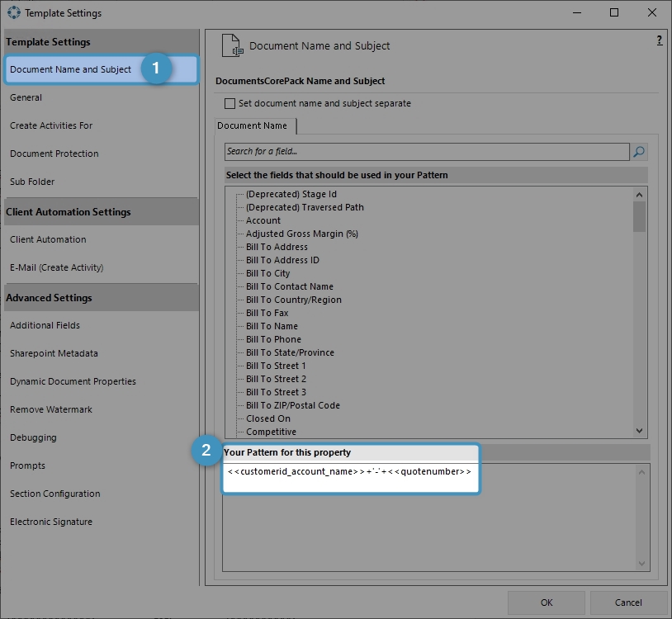Image resolution: width=672 pixels, height=619 pixels.
Task: Click the search magnifier icon
Action: pos(639,152)
